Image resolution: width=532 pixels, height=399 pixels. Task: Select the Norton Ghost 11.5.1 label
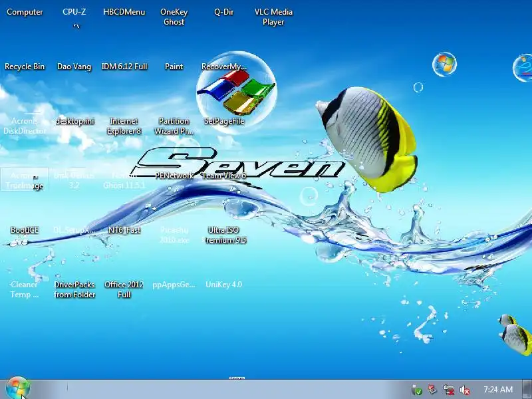(x=124, y=180)
